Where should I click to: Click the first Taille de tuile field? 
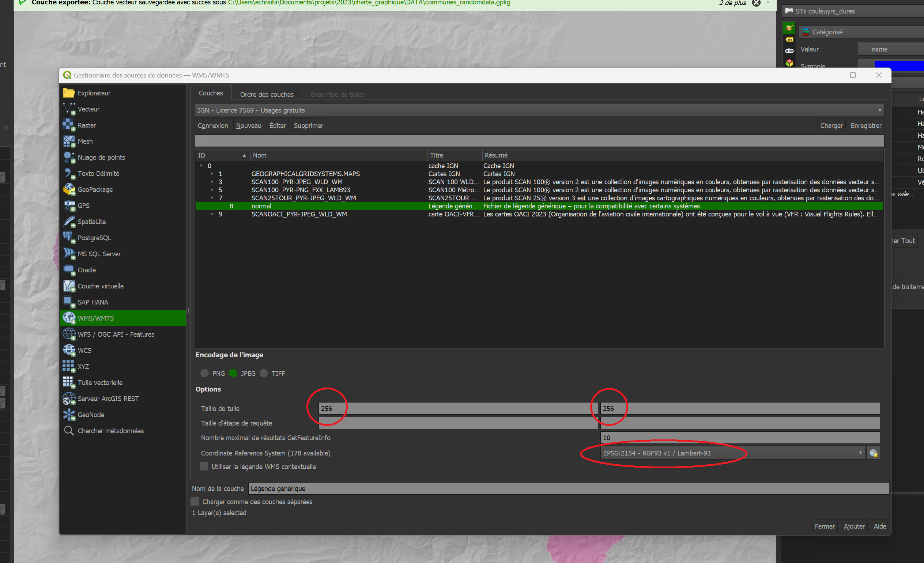pos(457,409)
